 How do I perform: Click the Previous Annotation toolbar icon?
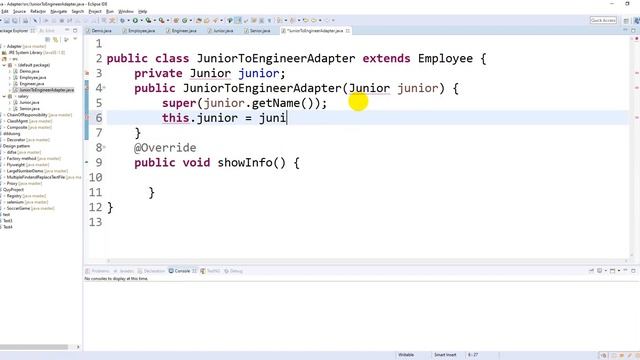coord(292,20)
